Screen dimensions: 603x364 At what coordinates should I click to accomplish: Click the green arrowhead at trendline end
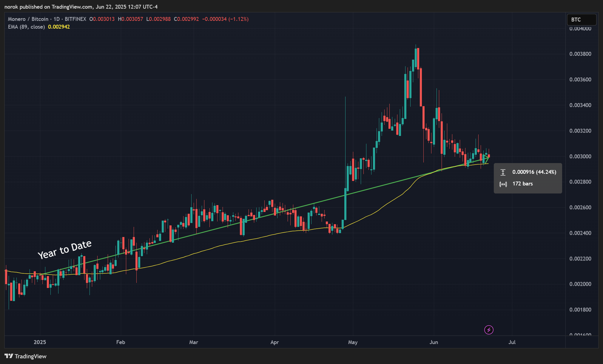pos(486,158)
